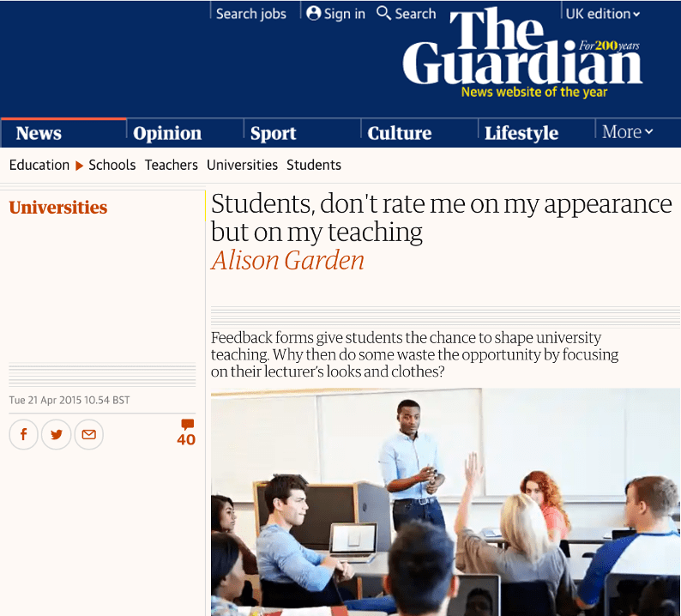Image resolution: width=681 pixels, height=616 pixels.
Task: Share article via Facebook icon
Action: [23, 434]
